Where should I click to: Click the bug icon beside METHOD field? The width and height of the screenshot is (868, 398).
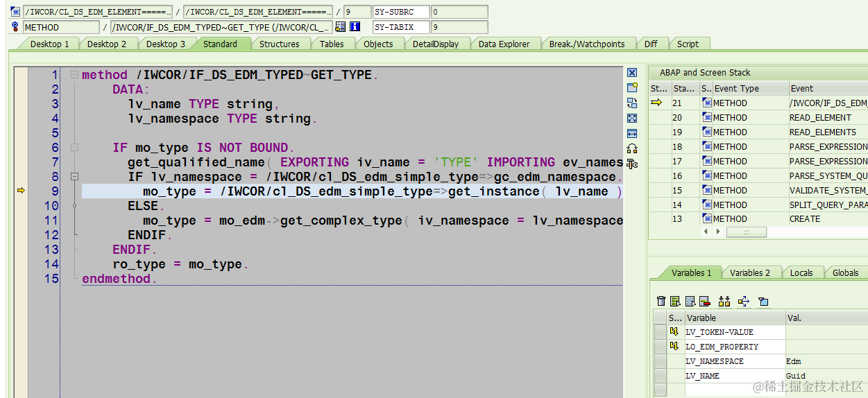tap(15, 27)
